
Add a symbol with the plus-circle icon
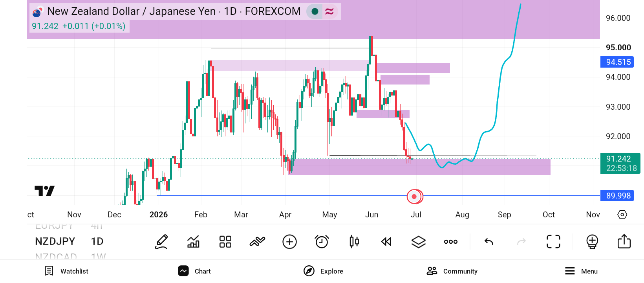(x=289, y=242)
